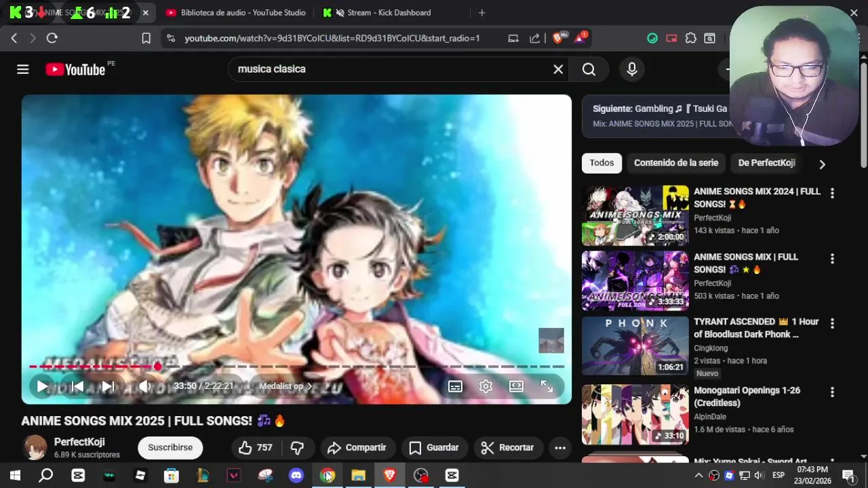Open the YouTube hamburger guide menu
This screenshot has height=488, width=868.
point(23,69)
